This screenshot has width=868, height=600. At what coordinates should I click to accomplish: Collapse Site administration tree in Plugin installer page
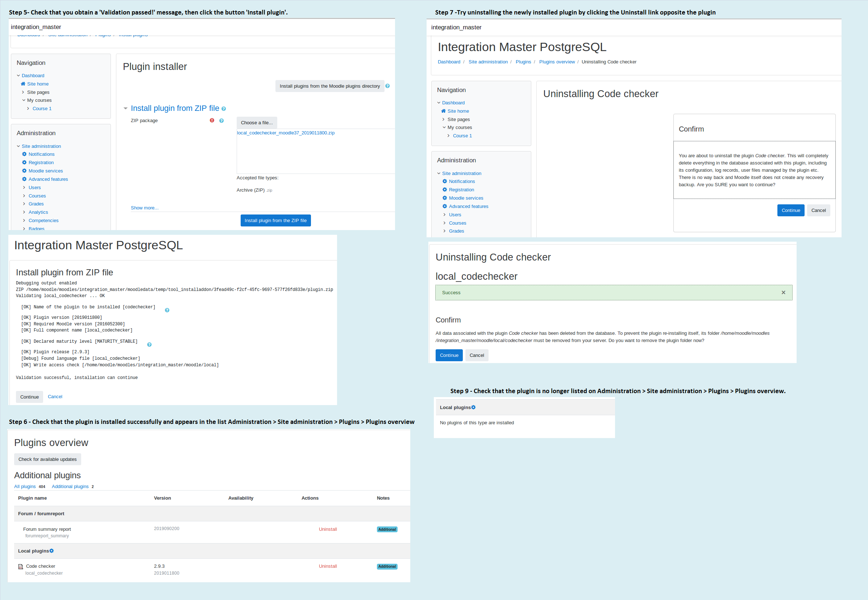coord(18,146)
